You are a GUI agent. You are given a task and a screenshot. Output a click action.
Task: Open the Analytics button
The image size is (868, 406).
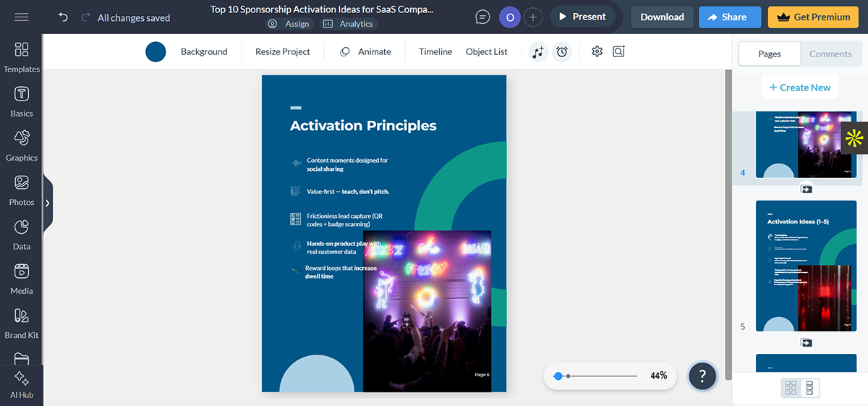349,24
